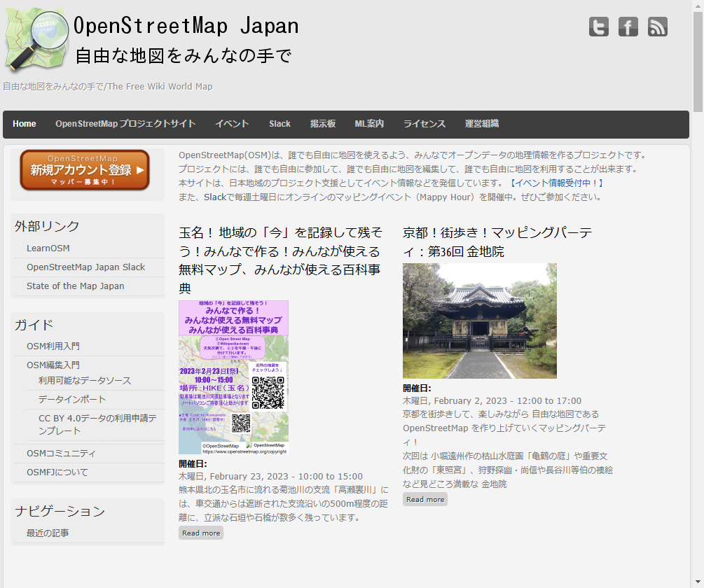
Task: Open the ライセンス page from the navbar
Action: point(424,124)
